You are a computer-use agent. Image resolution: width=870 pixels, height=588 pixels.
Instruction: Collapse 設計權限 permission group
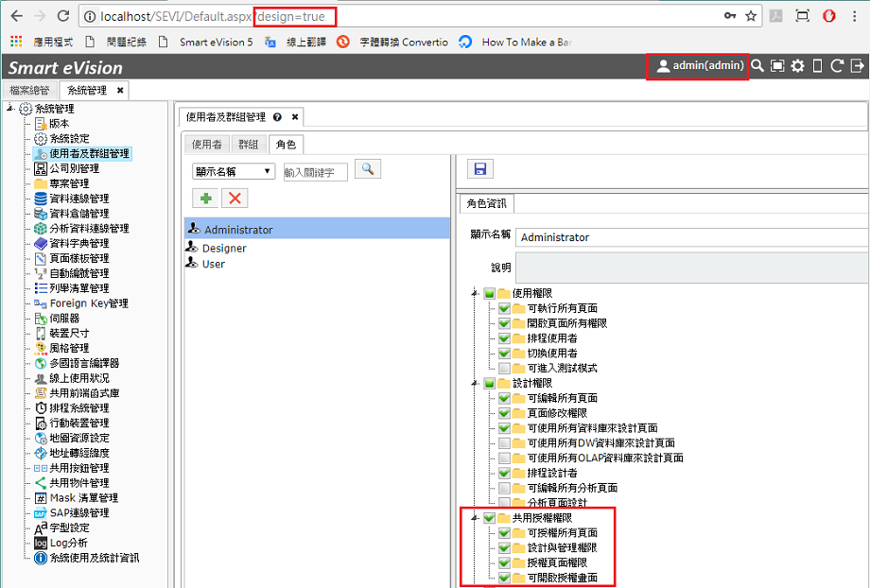475,383
